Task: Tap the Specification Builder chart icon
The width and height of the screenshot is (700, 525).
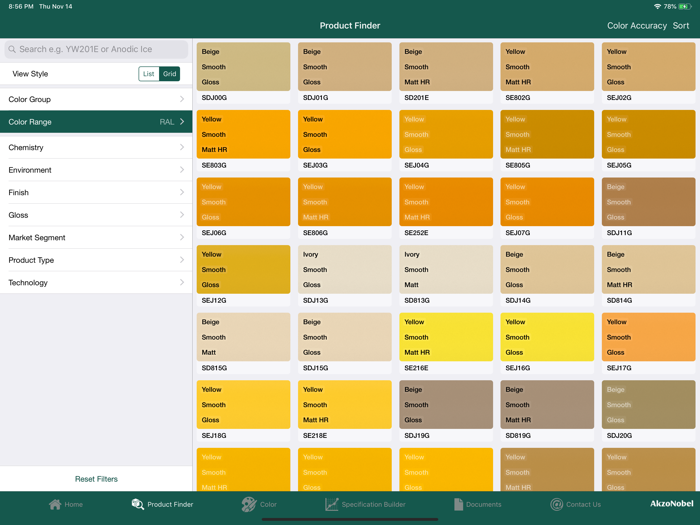Action: pyautogui.click(x=331, y=504)
